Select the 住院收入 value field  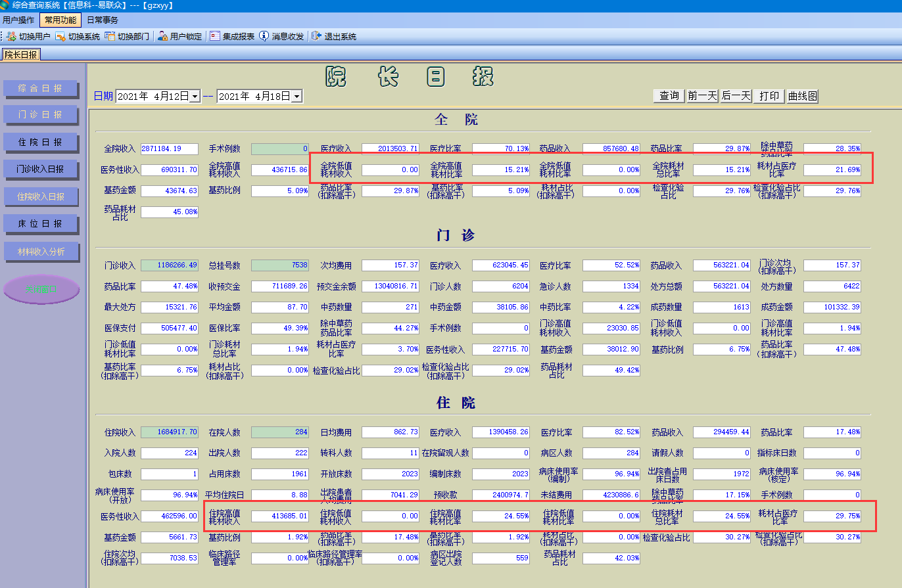point(170,432)
